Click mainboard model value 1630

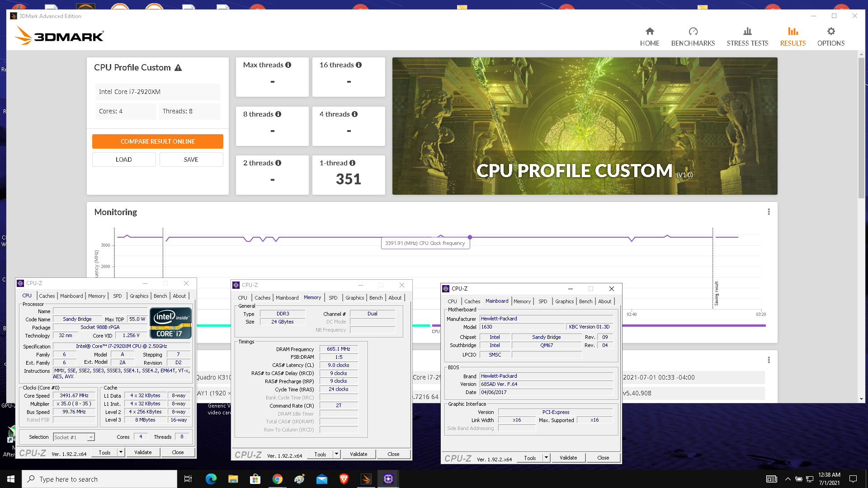point(522,327)
